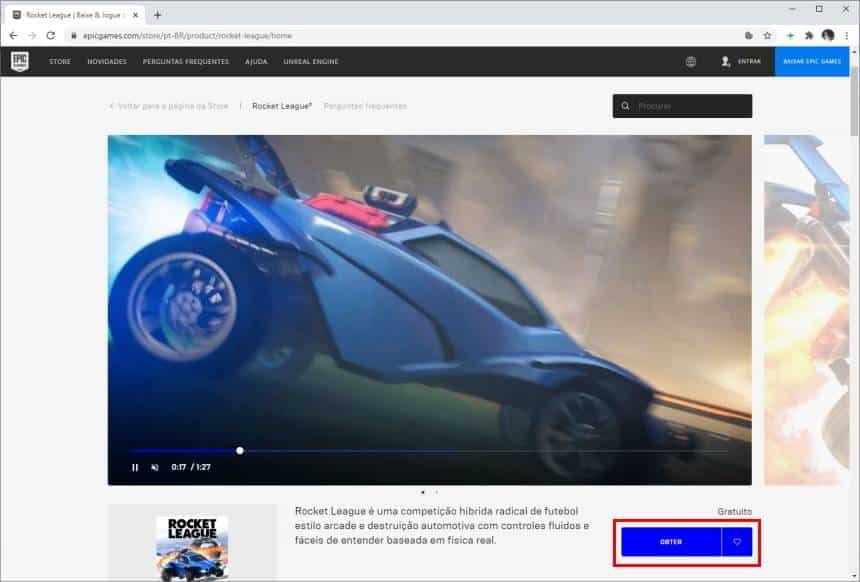This screenshot has width=860, height=582.
Task: Select the first carousel dot indicator
Action: 423,492
